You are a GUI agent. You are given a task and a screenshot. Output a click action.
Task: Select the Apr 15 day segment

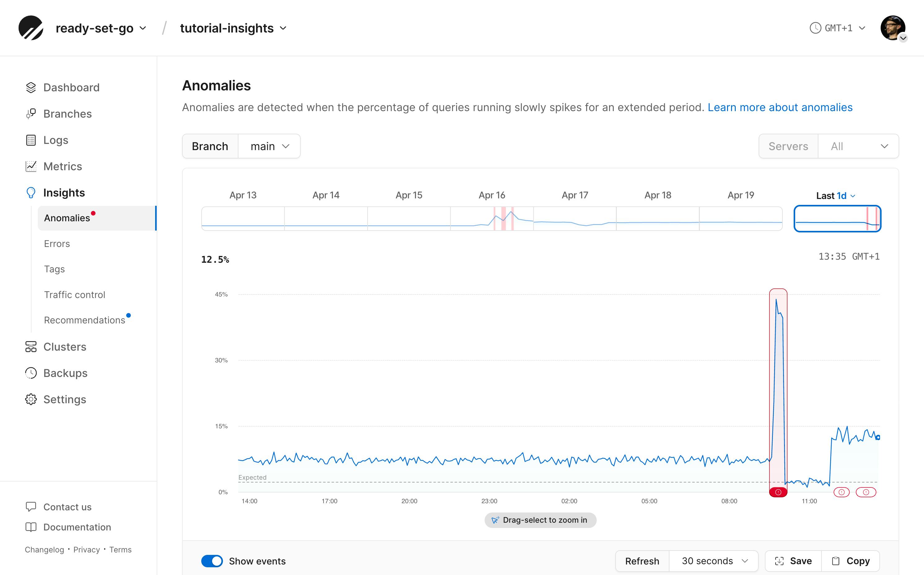click(x=409, y=218)
